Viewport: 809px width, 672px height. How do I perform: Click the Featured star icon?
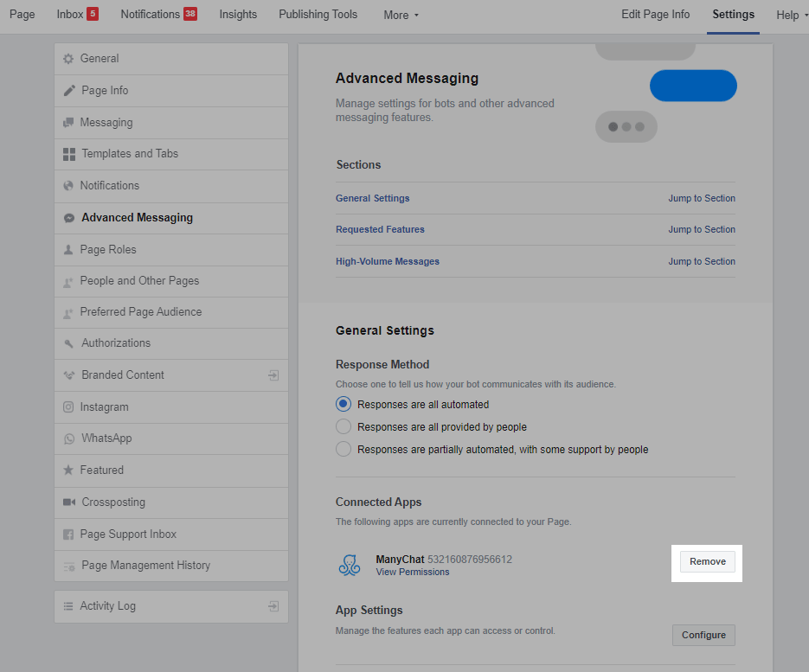coord(69,470)
